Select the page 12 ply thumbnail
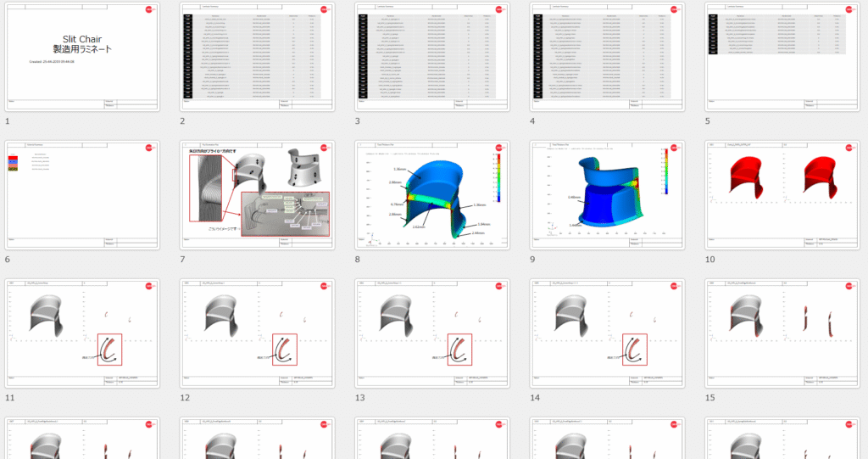This screenshot has height=459, width=868. pyautogui.click(x=257, y=333)
